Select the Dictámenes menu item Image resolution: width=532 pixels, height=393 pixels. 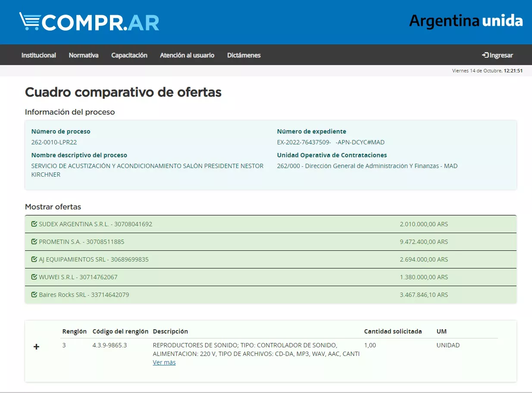(244, 55)
